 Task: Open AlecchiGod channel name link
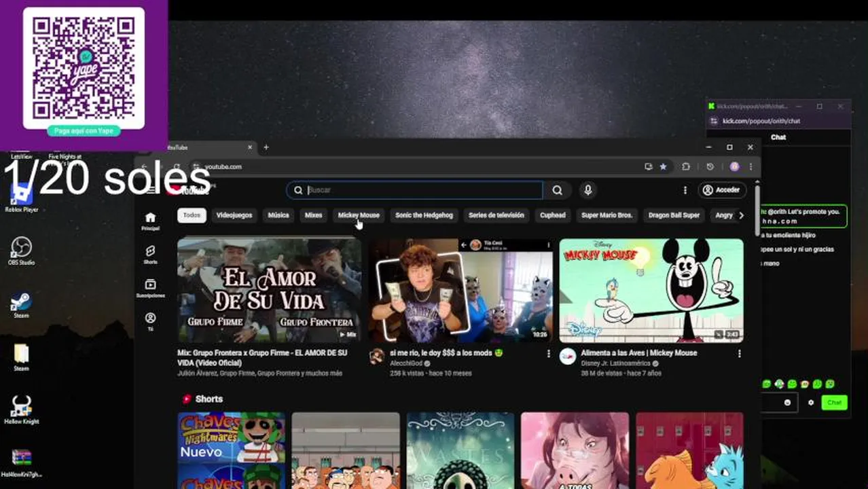[407, 363]
